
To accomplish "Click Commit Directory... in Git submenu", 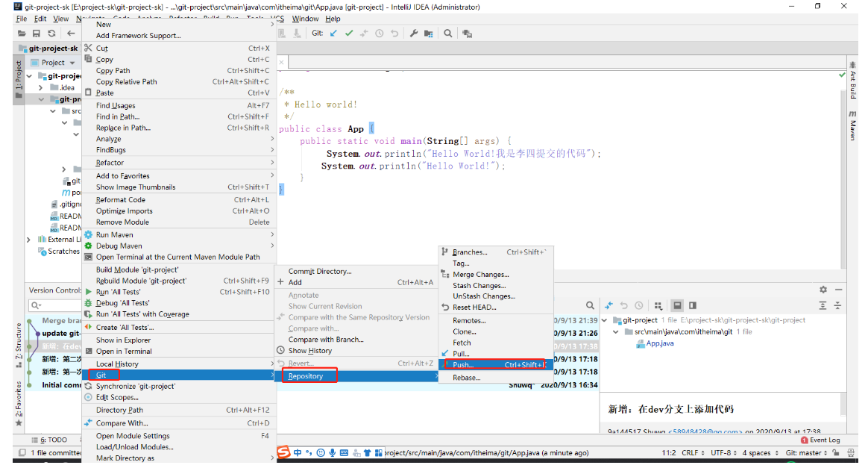I will pyautogui.click(x=357, y=272).
